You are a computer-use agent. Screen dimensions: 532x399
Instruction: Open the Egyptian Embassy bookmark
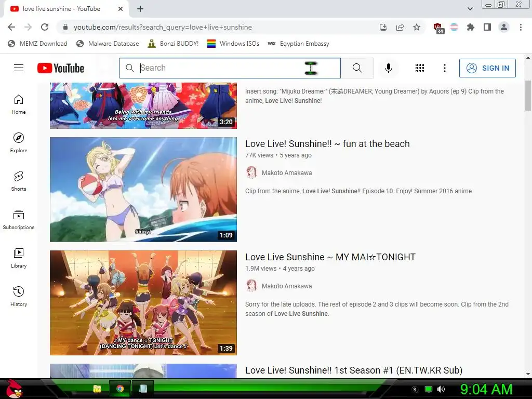click(x=298, y=44)
